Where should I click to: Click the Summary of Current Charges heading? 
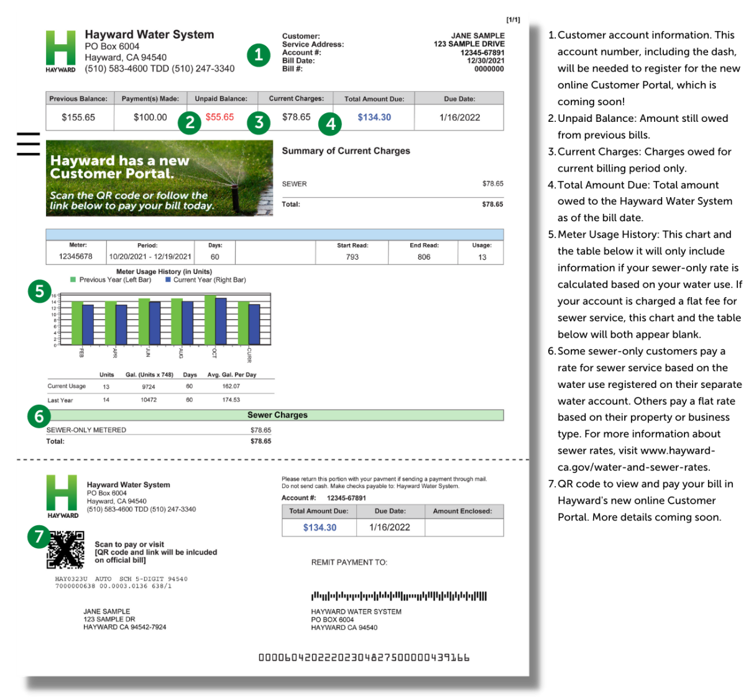pos(346,151)
